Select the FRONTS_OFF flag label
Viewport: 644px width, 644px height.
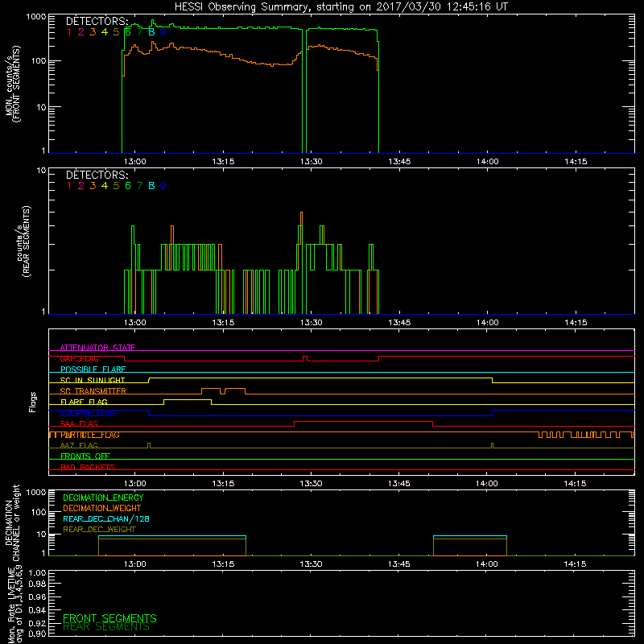point(85,456)
